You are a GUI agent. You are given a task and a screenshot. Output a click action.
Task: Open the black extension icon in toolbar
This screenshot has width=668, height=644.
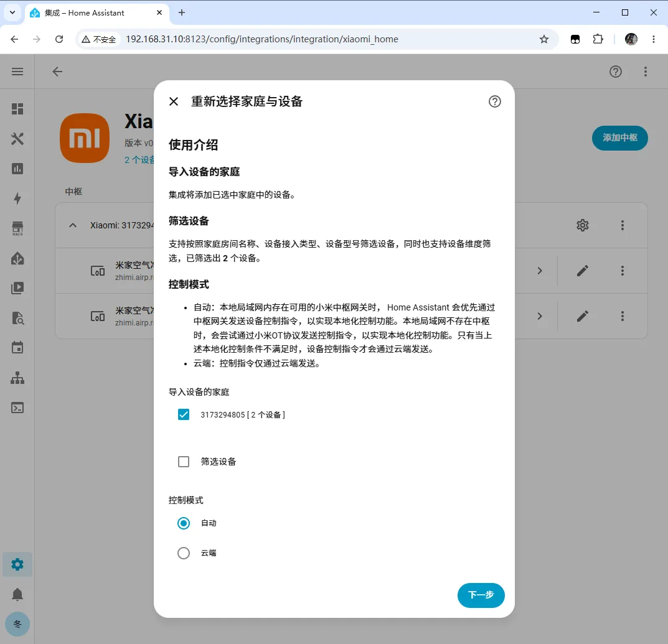pos(575,39)
